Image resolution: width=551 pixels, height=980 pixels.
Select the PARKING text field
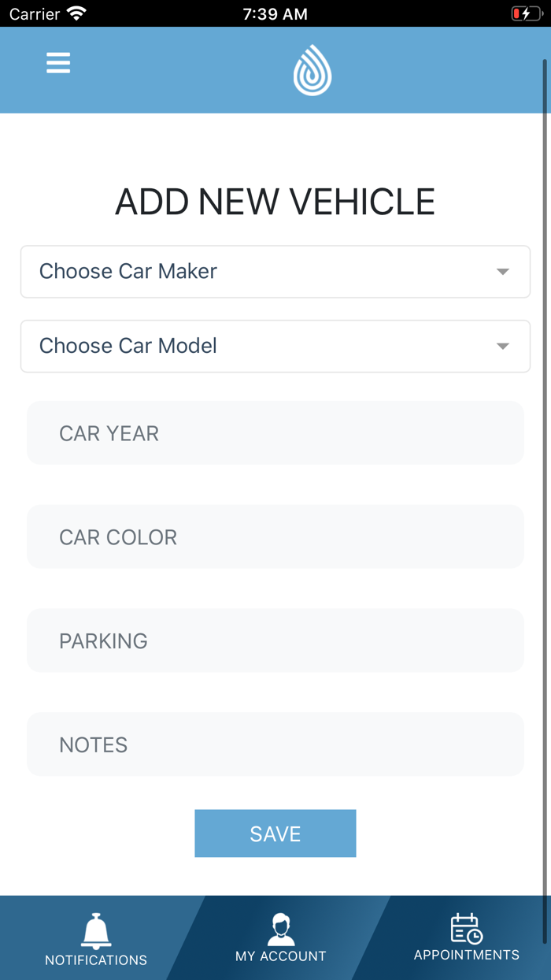point(275,640)
